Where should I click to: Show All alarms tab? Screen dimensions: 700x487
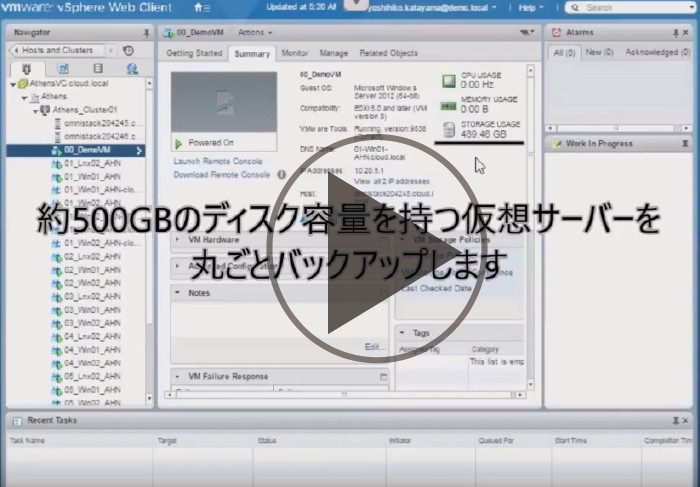tap(564, 53)
